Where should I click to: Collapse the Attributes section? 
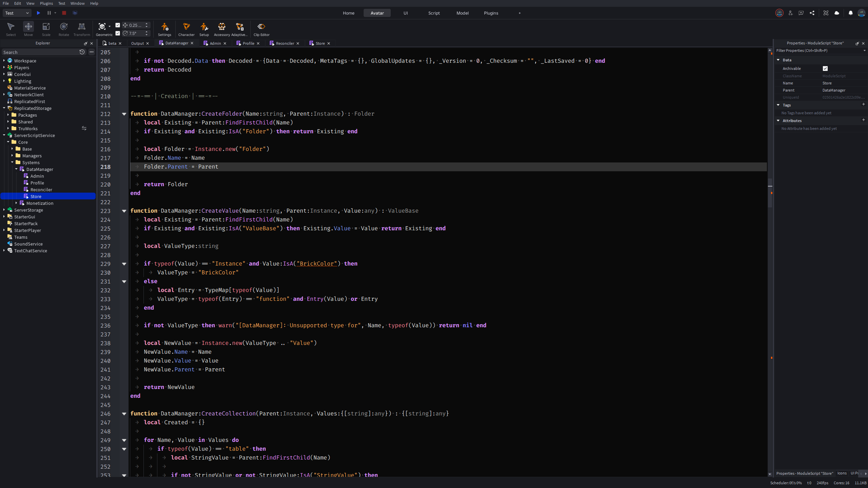[778, 121]
